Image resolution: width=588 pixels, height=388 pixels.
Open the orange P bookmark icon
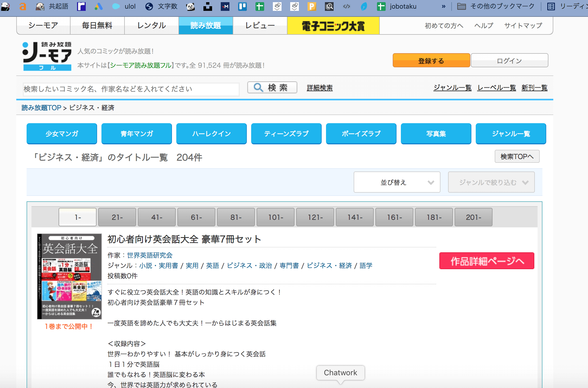pyautogui.click(x=312, y=6)
